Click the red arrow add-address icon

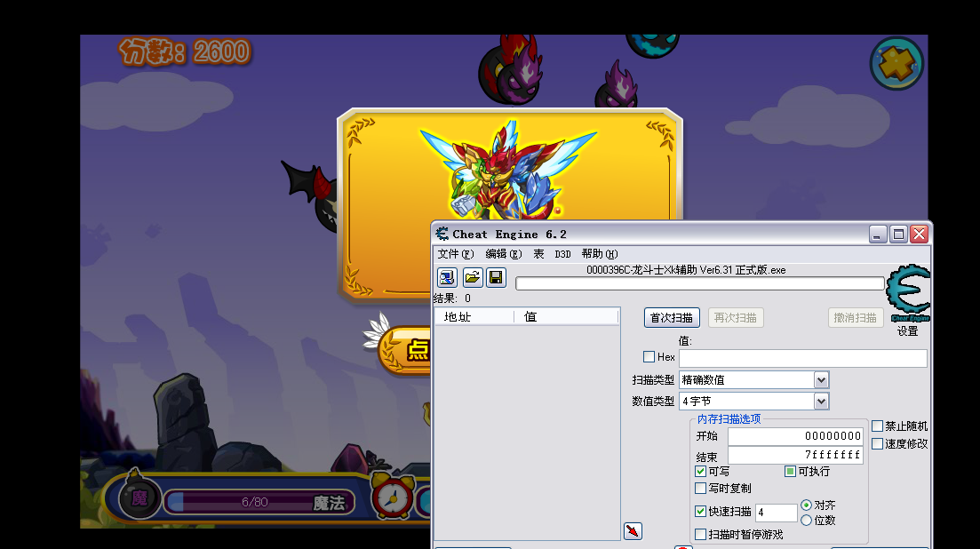633,531
